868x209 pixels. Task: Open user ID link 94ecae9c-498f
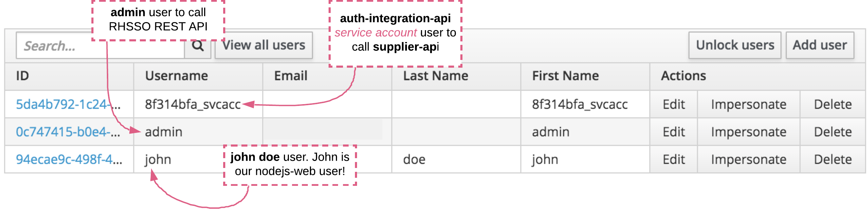pos(69,160)
